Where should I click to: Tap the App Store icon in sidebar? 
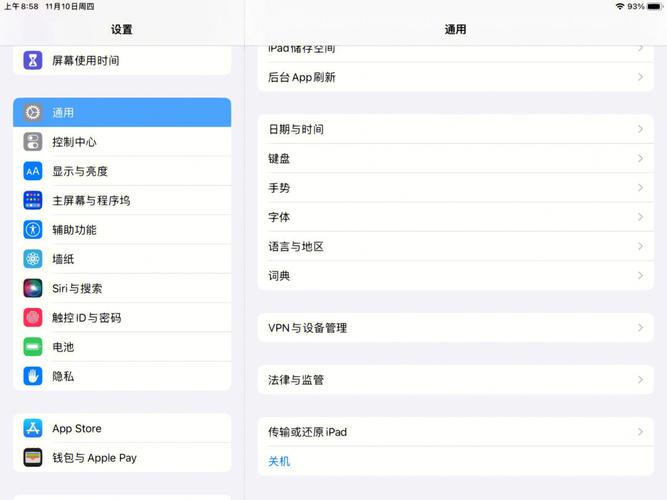tap(33, 428)
